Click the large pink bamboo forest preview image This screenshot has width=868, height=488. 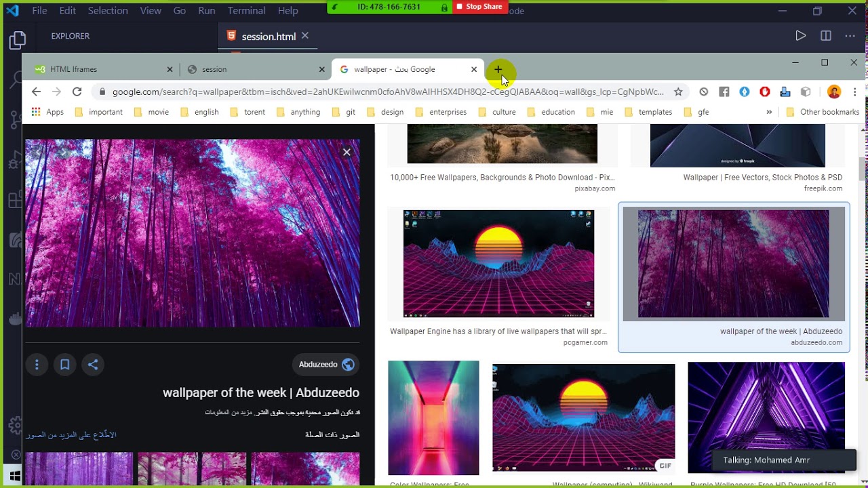tap(193, 233)
